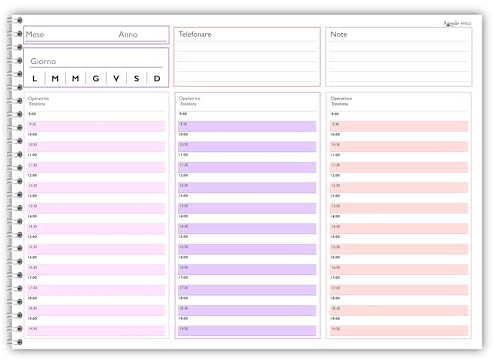Click the 10:30 band in pink column
The height and width of the screenshot is (360, 493).
coord(96,147)
